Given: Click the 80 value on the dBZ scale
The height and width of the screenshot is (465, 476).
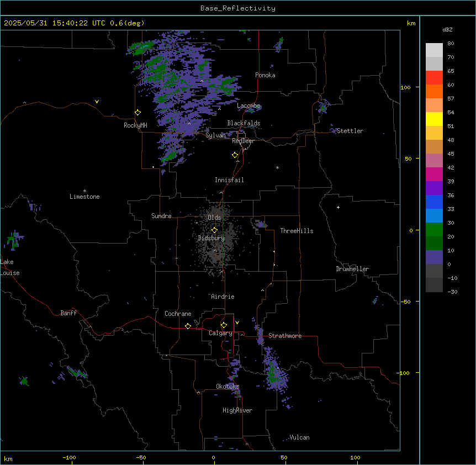Looking at the screenshot, I should coord(451,44).
